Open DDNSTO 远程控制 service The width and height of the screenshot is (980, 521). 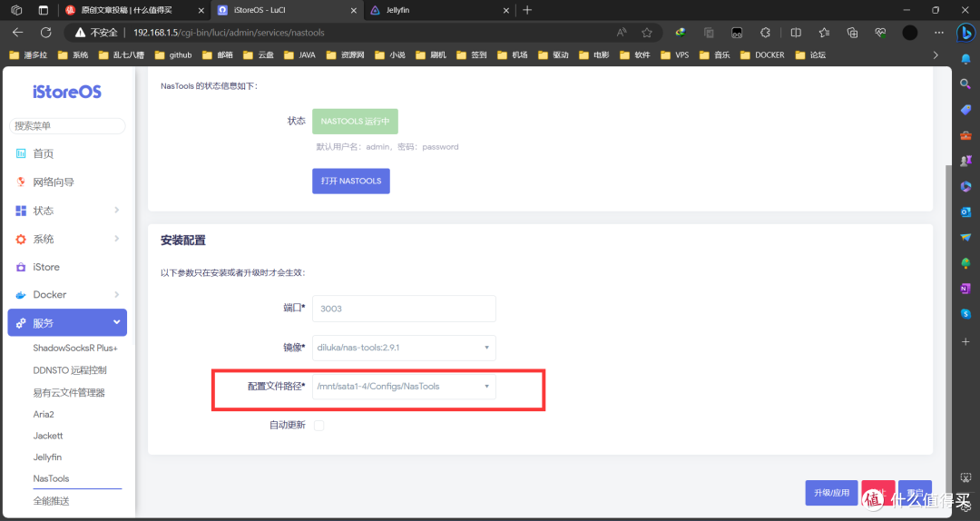click(x=69, y=370)
